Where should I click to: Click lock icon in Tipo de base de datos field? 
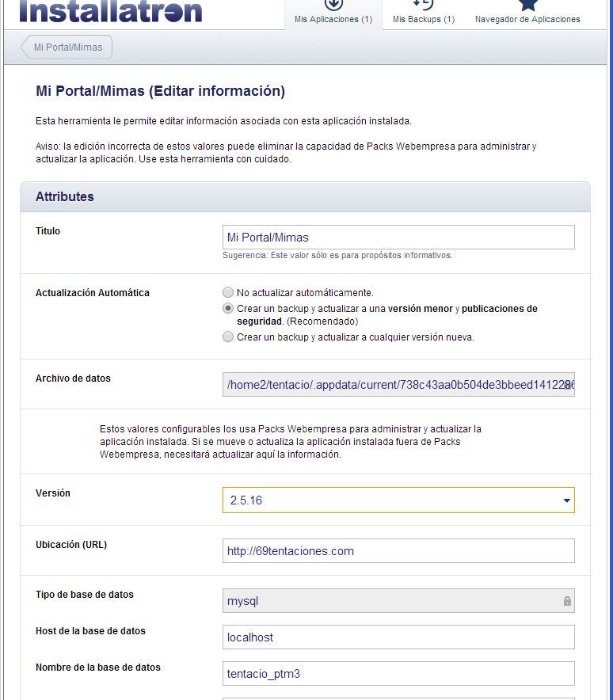point(567,601)
